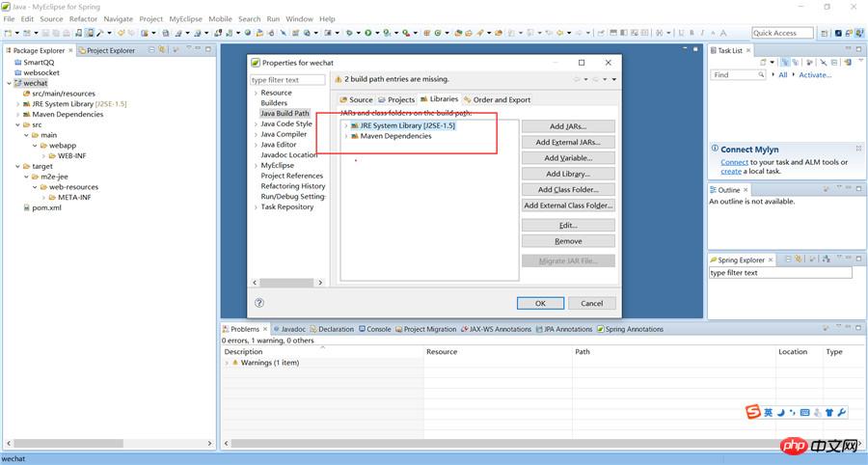
Task: Close the Task List view
Action: click(x=748, y=50)
